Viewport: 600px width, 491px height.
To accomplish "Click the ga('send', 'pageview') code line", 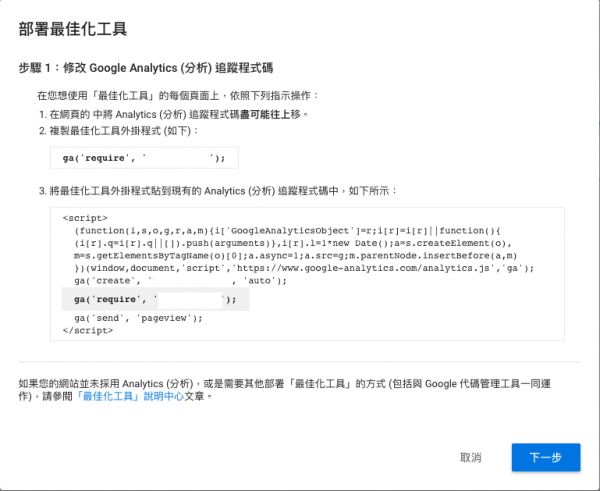I will point(139,318).
